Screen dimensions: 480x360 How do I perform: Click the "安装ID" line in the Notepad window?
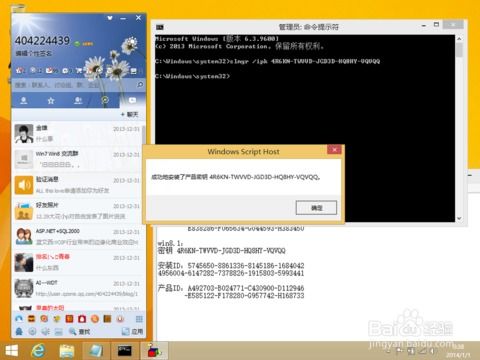pos(231,266)
